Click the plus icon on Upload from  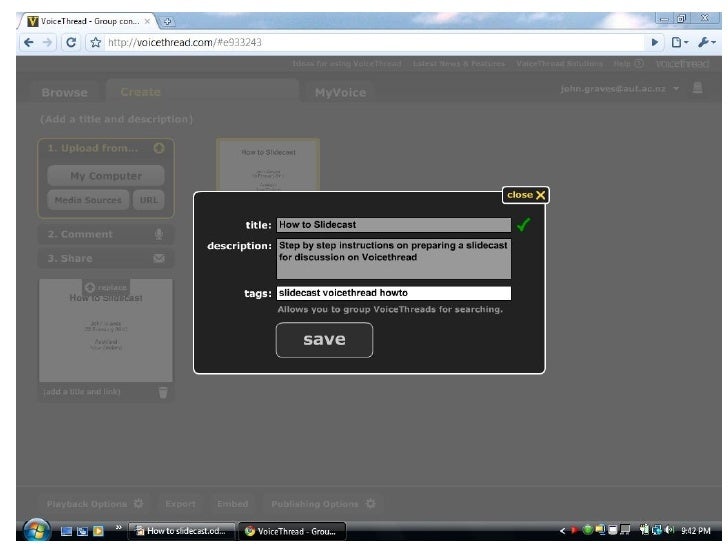click(x=159, y=148)
